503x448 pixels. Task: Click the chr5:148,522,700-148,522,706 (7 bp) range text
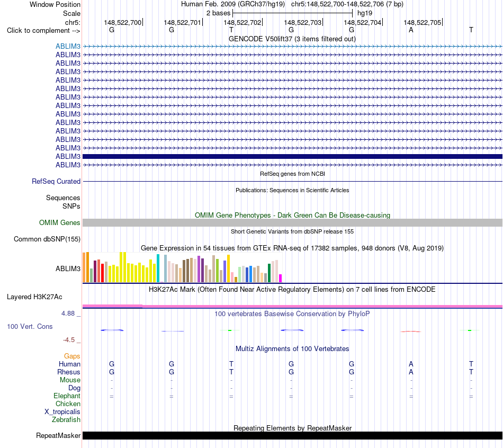(x=347, y=4)
